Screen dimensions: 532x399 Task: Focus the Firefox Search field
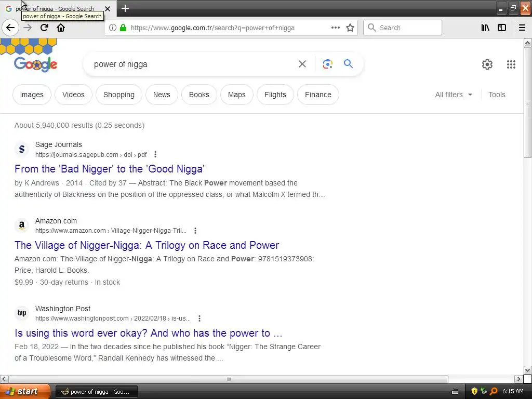click(403, 28)
